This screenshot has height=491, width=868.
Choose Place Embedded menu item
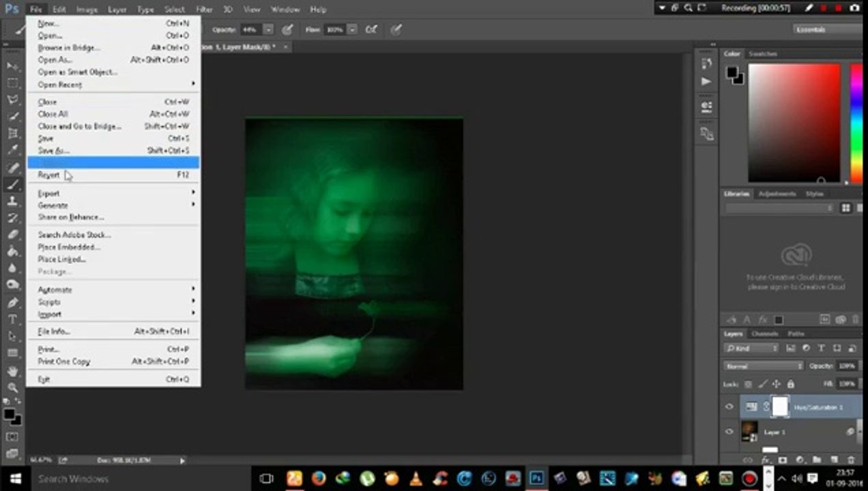tap(113, 247)
